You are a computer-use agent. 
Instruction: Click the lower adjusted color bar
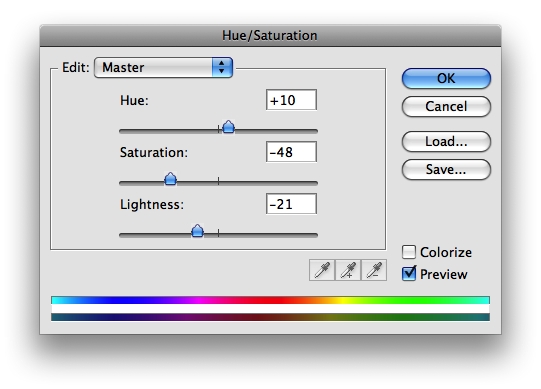pyautogui.click(x=270, y=317)
